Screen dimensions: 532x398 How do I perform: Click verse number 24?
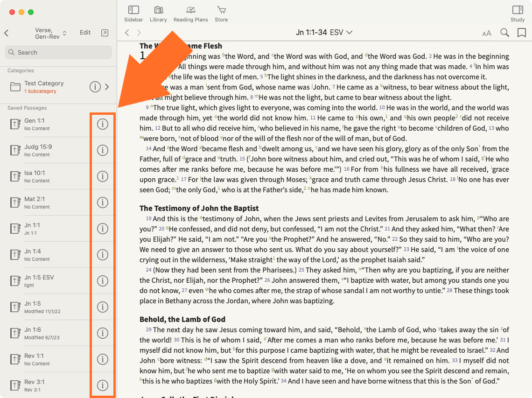point(148,270)
